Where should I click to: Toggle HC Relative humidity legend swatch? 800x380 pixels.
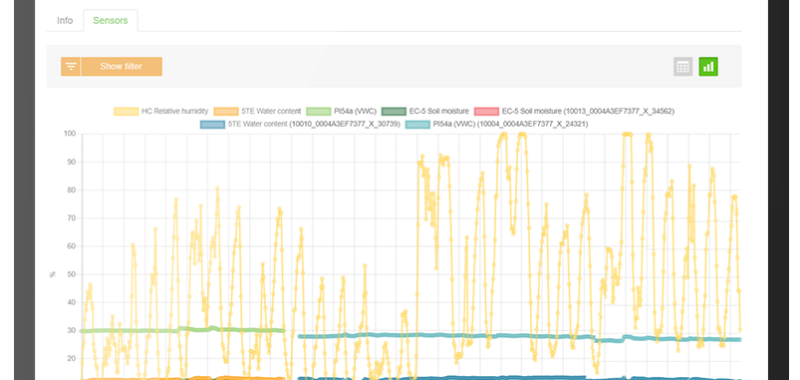(x=126, y=111)
